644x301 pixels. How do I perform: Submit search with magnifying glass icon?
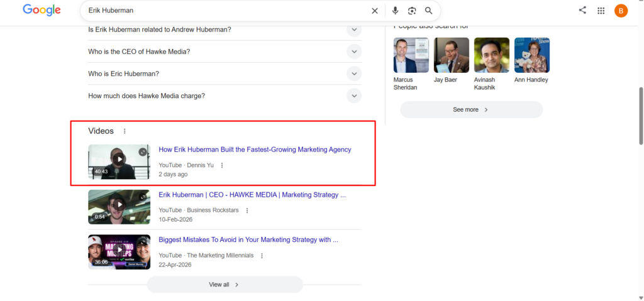click(x=429, y=11)
